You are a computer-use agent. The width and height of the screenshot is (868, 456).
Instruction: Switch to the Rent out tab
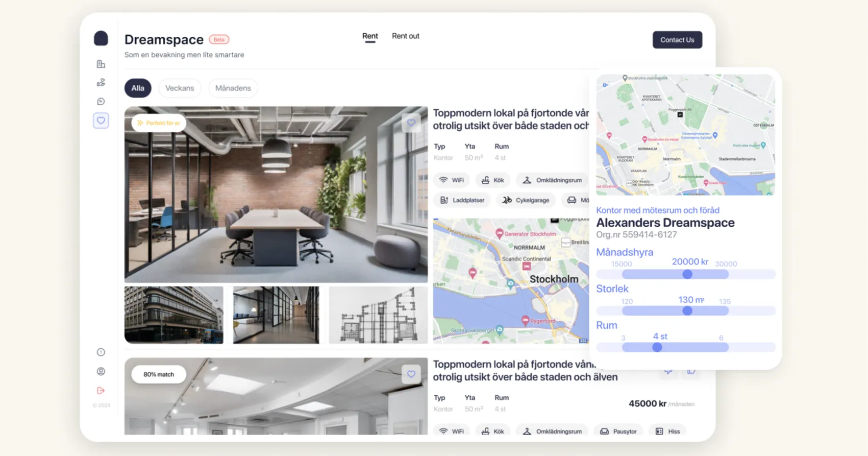click(406, 36)
